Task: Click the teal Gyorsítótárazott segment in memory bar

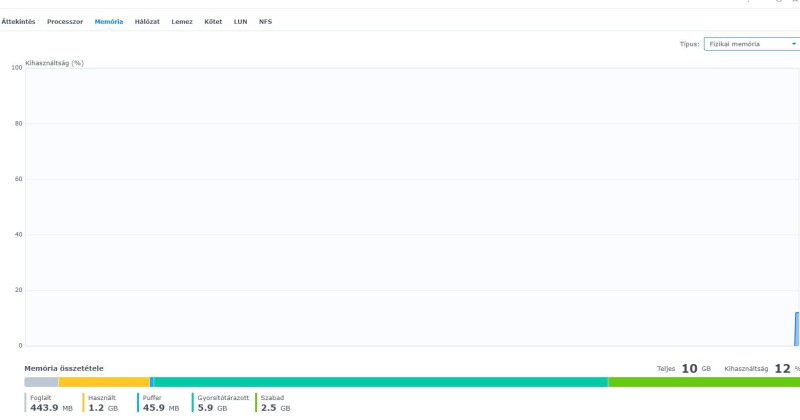Action: point(381,382)
